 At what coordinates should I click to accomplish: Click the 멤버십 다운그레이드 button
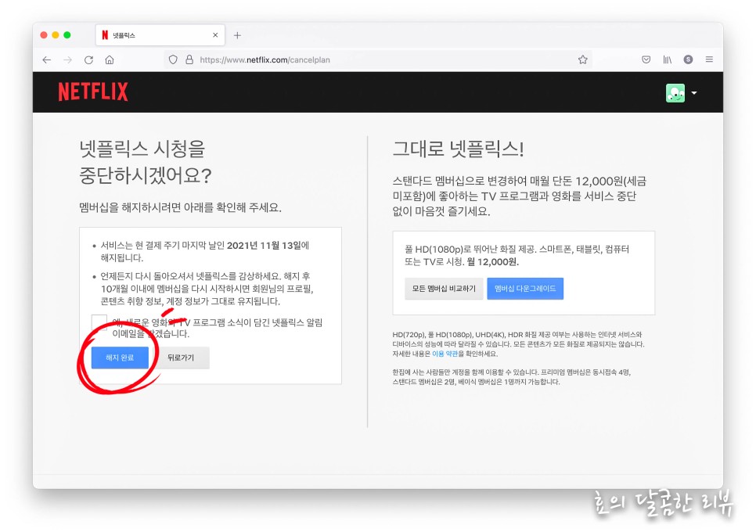525,289
